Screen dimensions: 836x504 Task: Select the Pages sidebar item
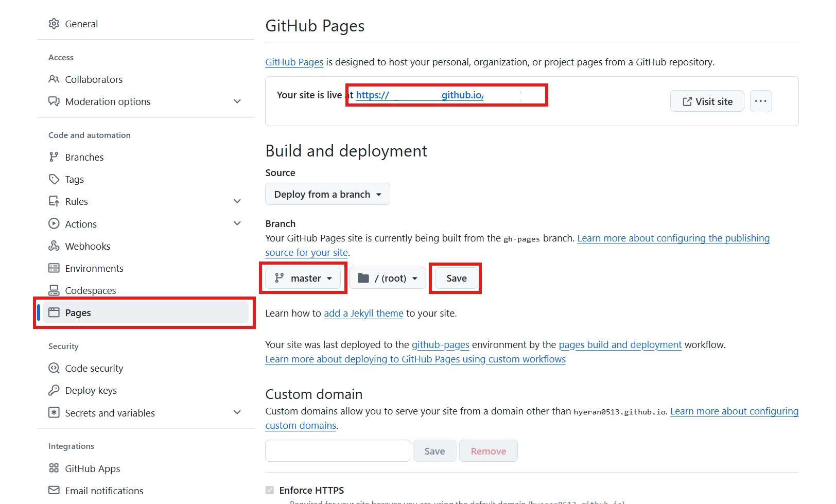coord(146,312)
